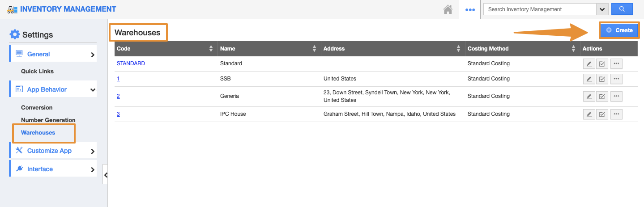
Task: Click pencil edit icon for SSB warehouse
Action: tap(589, 79)
